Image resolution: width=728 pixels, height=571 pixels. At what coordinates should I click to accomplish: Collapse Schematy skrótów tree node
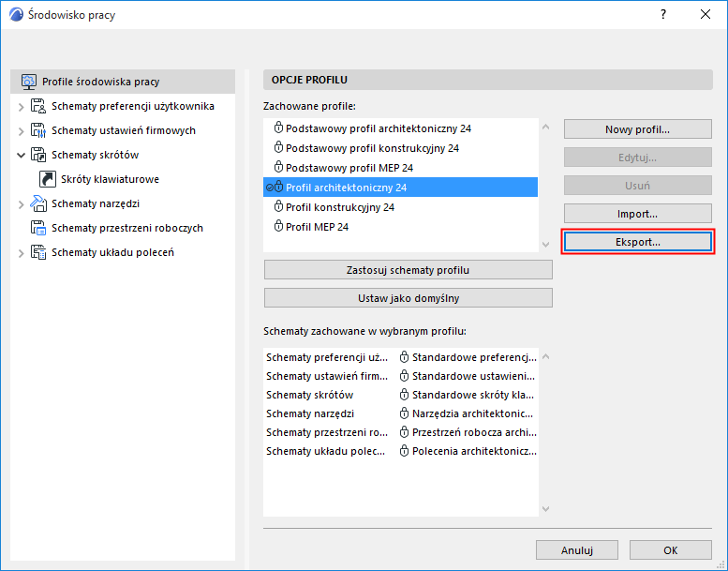point(21,156)
